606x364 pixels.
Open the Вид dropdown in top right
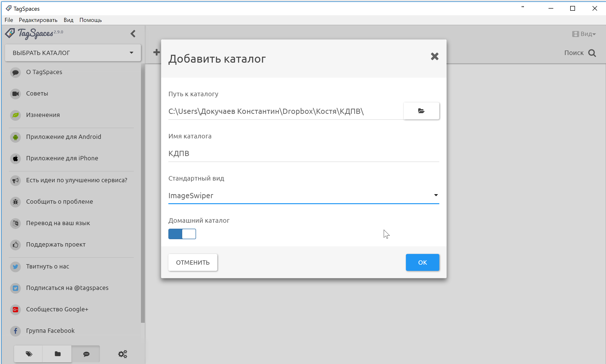click(x=584, y=34)
